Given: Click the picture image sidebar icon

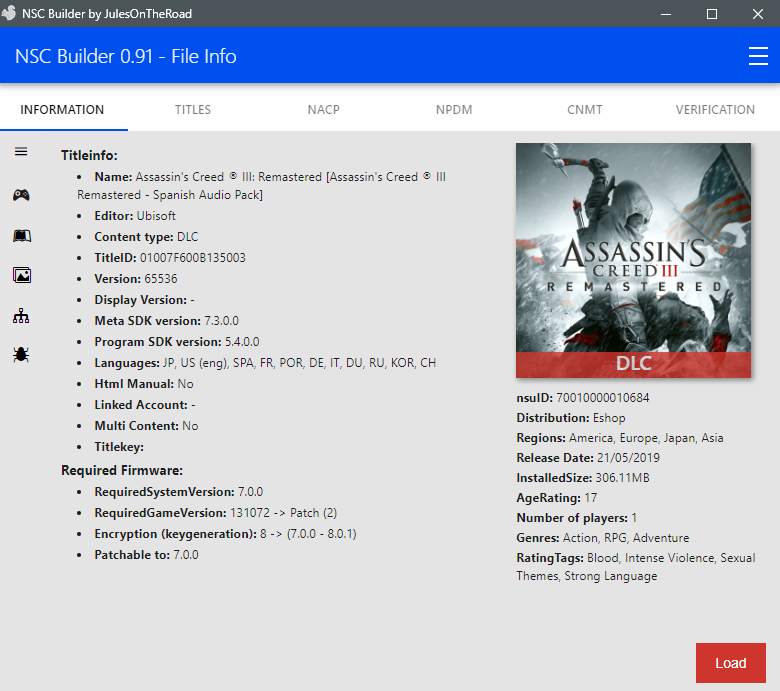Looking at the screenshot, I should [x=21, y=275].
